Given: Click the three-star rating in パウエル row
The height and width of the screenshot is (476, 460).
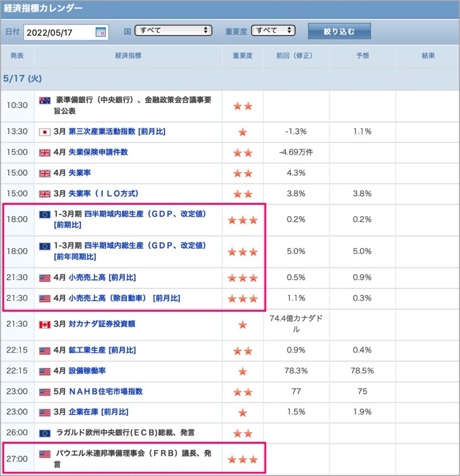Looking at the screenshot, I should [x=243, y=460].
